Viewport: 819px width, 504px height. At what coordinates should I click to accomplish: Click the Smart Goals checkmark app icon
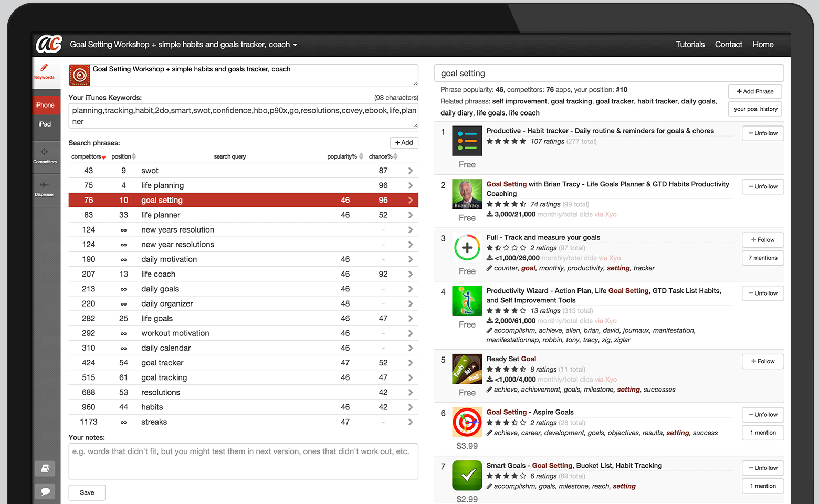pos(467,476)
